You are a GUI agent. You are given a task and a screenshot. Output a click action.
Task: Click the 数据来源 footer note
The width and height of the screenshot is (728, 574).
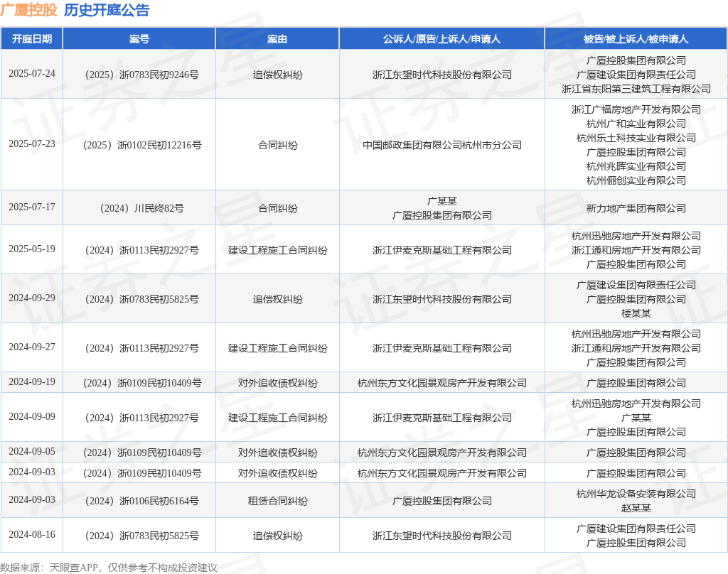[x=108, y=568]
